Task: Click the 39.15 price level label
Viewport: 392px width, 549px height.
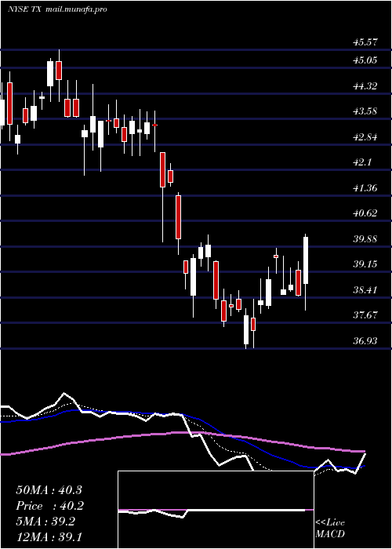Action: tap(365, 264)
